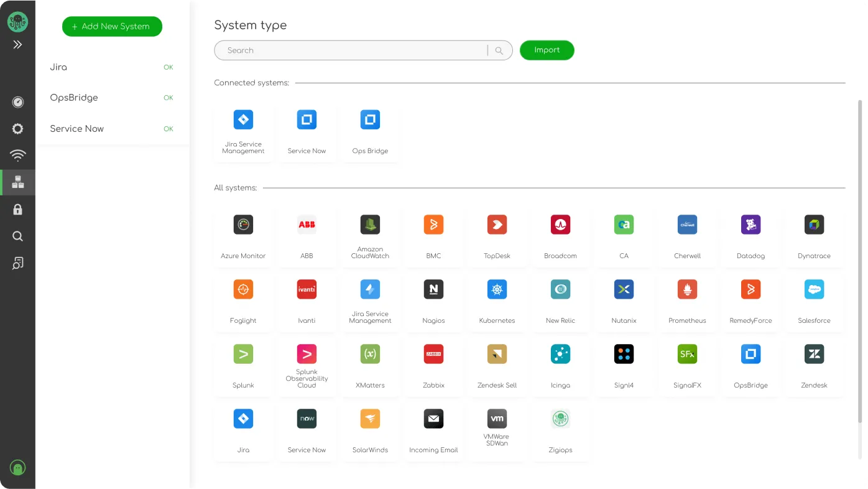The image size is (868, 489).
Task: Select the RemedyForce system tile
Action: [750, 302]
